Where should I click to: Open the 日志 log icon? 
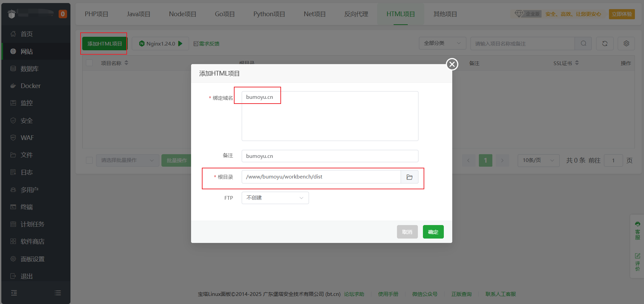(13, 172)
